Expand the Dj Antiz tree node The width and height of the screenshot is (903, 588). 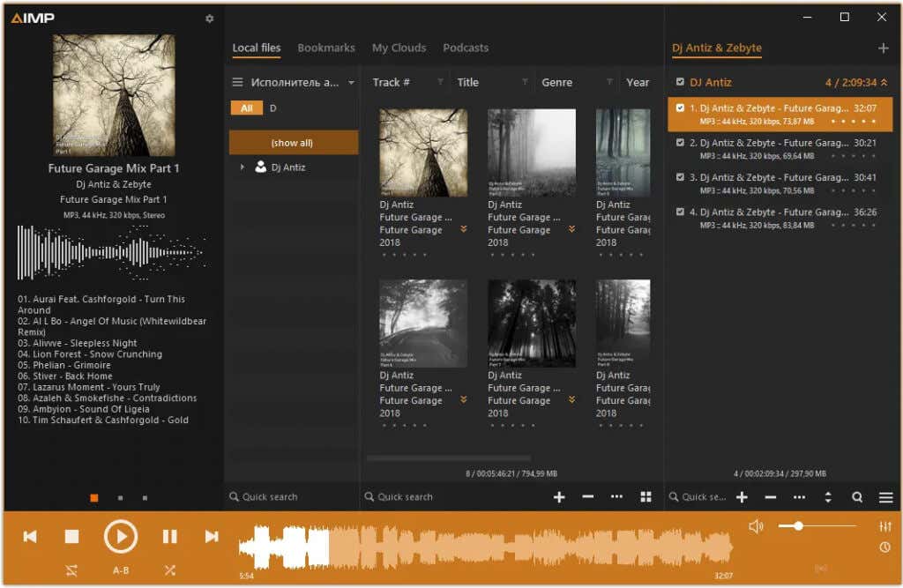(242, 167)
